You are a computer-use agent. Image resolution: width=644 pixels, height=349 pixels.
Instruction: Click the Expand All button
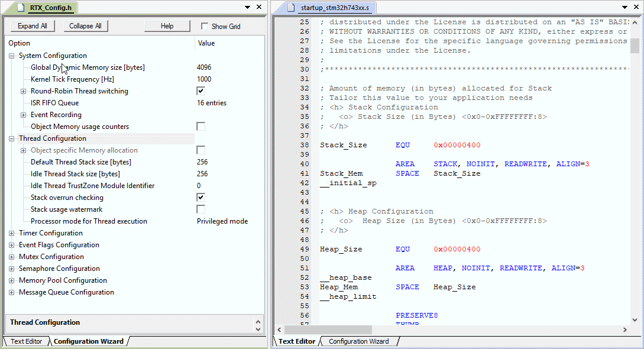click(33, 26)
